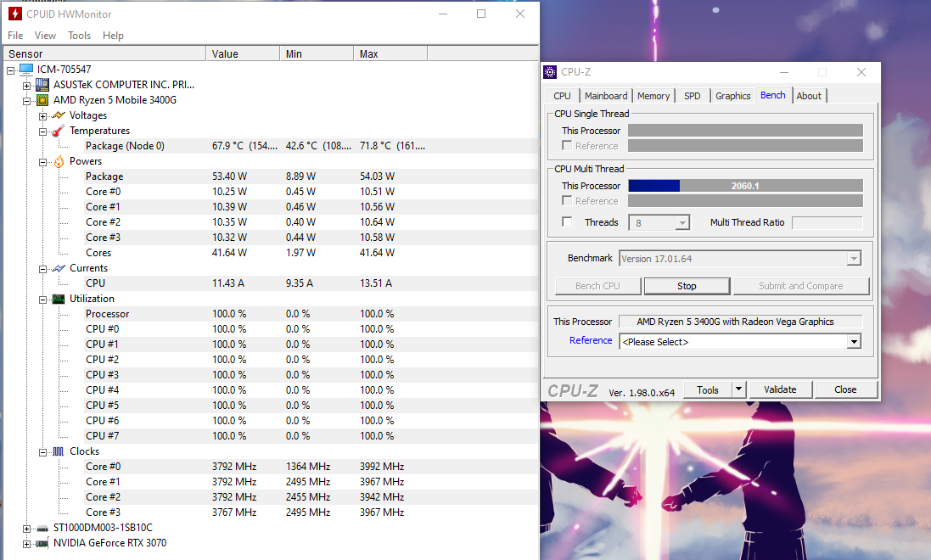Screen dimensions: 931x560
Task: Stop the running CPU benchmark
Action: [687, 286]
